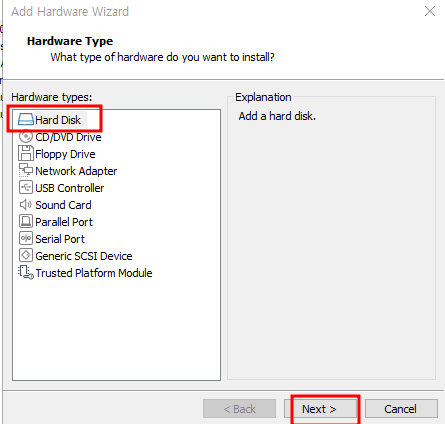
Task: Click the USB Controller icon
Action: [x=26, y=188]
